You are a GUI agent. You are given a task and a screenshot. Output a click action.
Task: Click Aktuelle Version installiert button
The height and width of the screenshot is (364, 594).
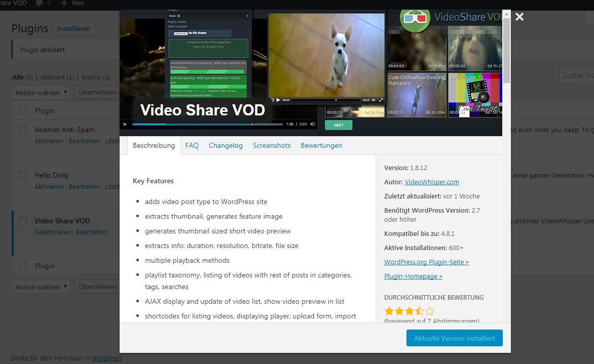click(455, 338)
